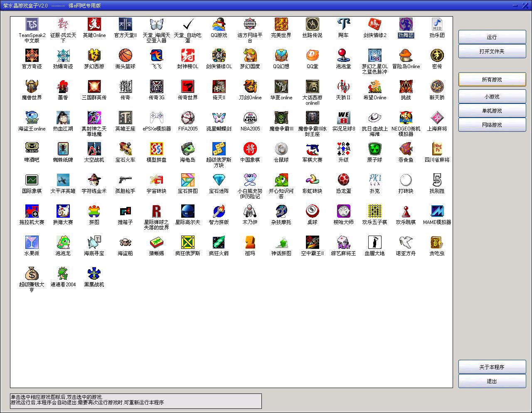Click the 连连看2004 icon
The width and height of the screenshot is (532, 413).
click(x=63, y=273)
